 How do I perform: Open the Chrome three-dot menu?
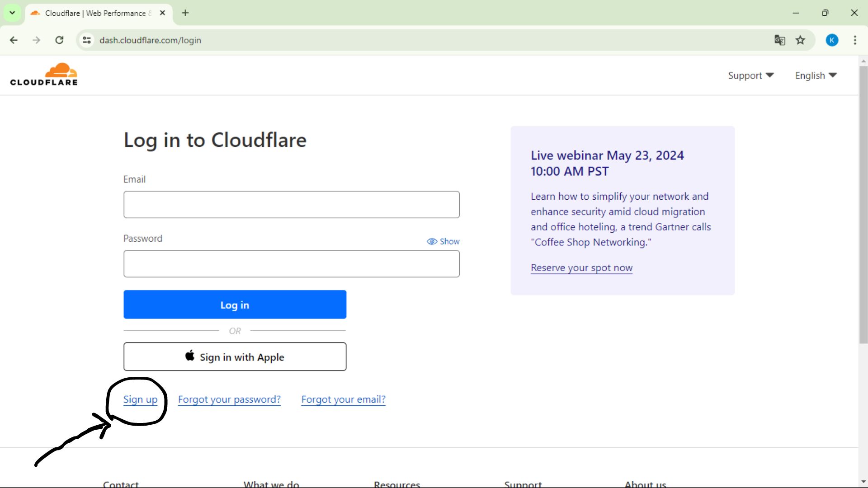tap(854, 40)
